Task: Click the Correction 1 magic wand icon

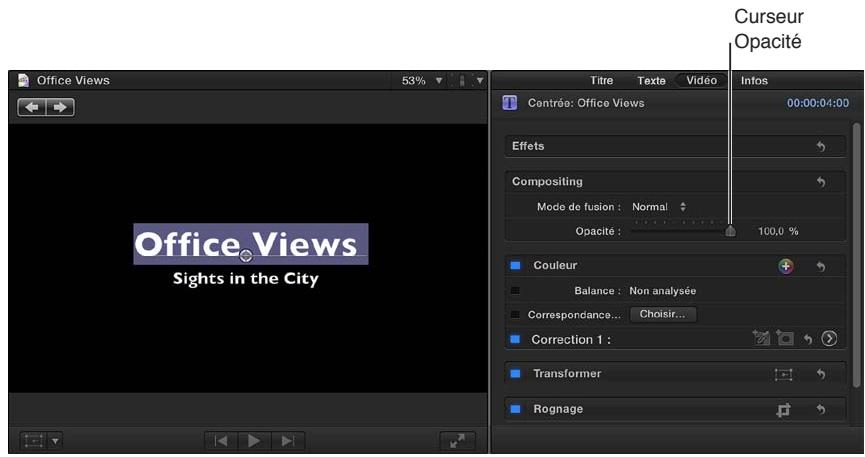Action: 761,338
